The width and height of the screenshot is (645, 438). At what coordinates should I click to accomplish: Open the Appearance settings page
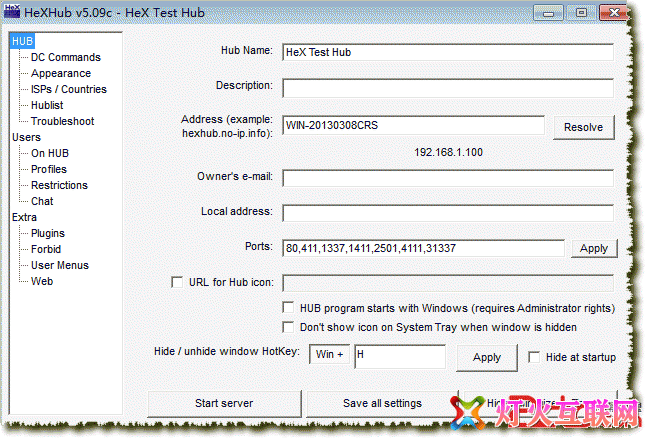(61, 73)
